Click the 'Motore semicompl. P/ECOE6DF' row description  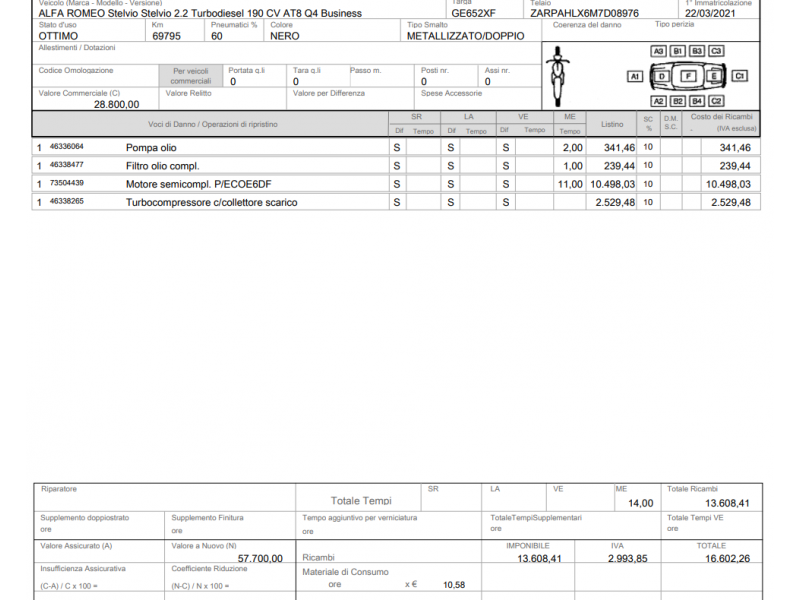[x=198, y=184]
